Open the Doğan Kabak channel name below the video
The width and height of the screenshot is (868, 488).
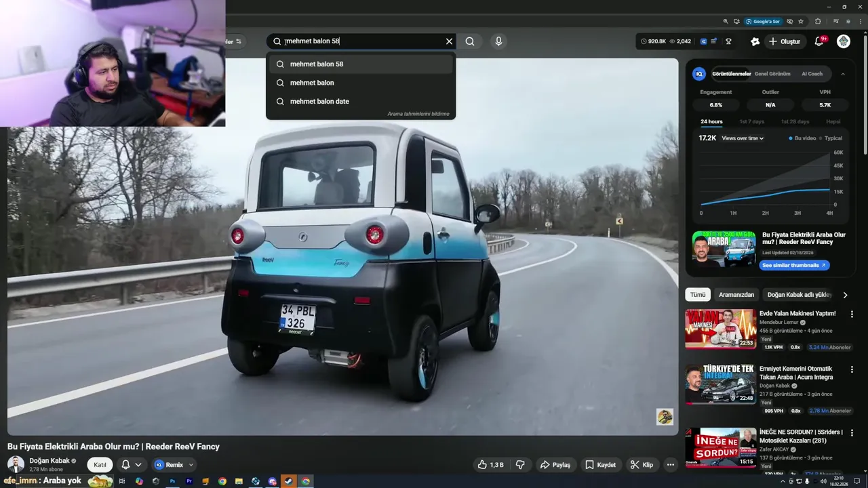(x=50, y=461)
